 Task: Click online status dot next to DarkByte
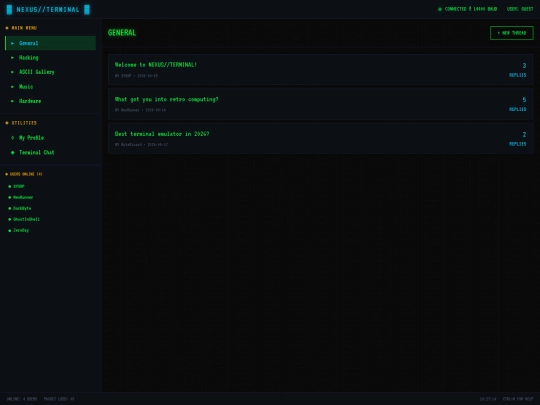pyautogui.click(x=10, y=208)
